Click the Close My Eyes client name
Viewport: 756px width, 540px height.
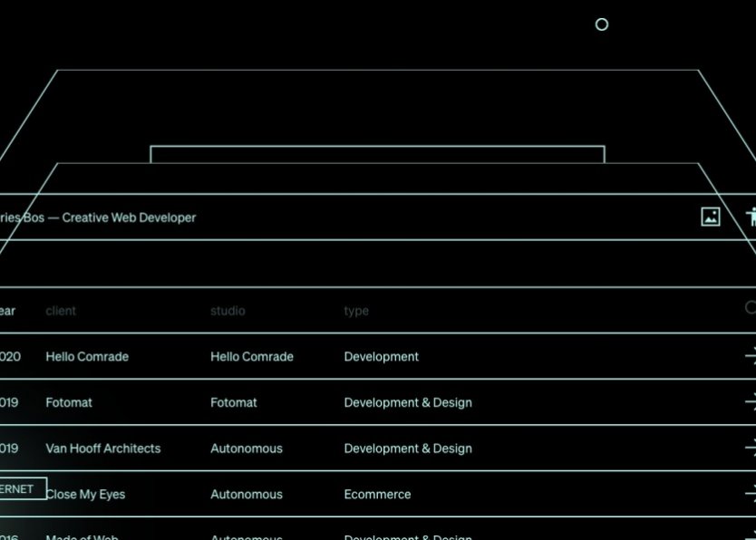[x=87, y=495]
